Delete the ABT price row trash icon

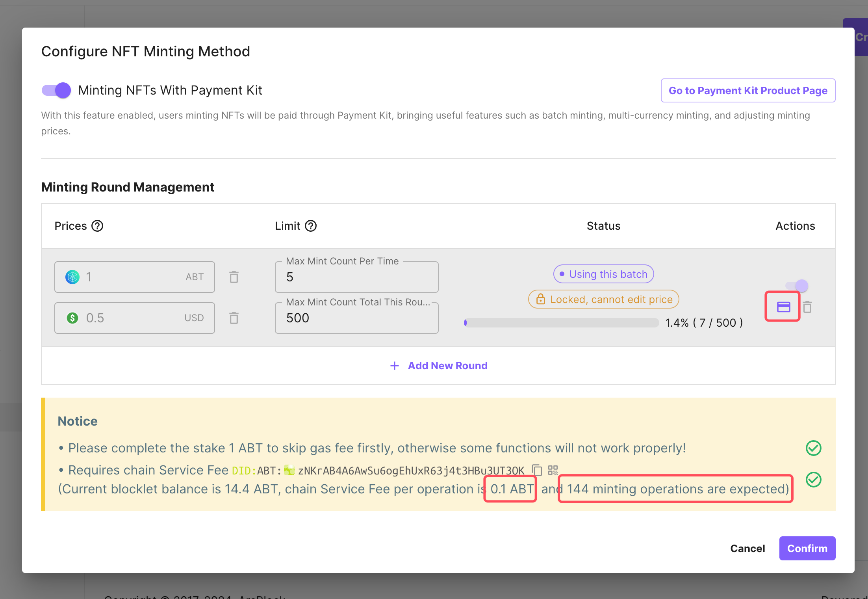coord(234,277)
